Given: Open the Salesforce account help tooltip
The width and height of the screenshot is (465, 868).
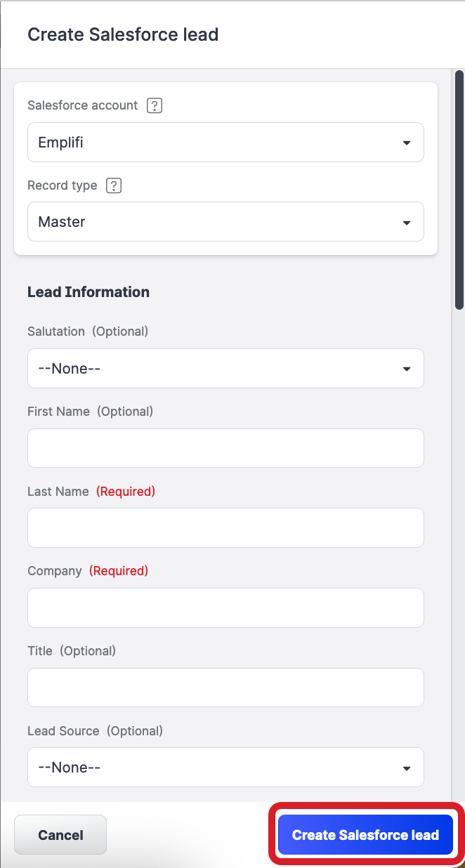Looking at the screenshot, I should point(154,105).
